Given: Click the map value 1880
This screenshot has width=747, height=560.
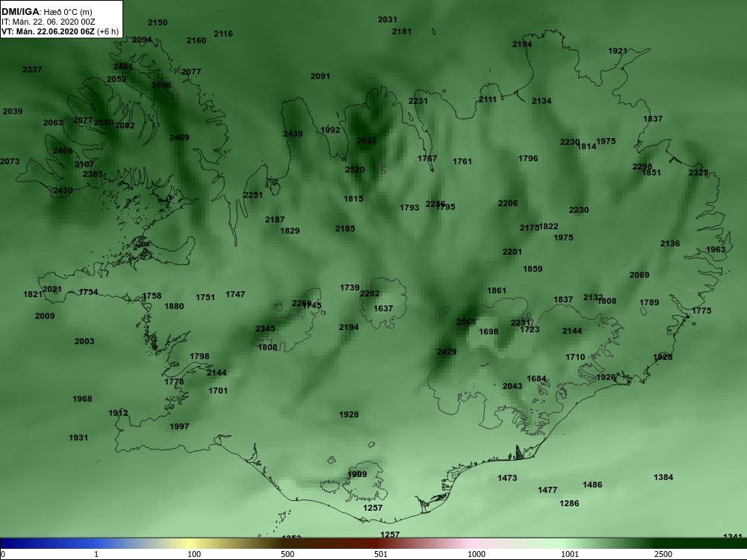Looking at the screenshot, I should [174, 307].
